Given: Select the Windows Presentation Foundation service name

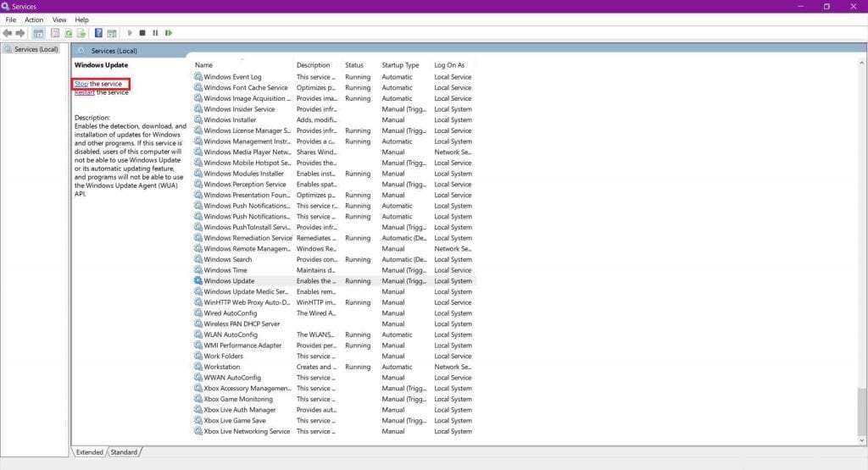Looking at the screenshot, I should click(x=247, y=195).
